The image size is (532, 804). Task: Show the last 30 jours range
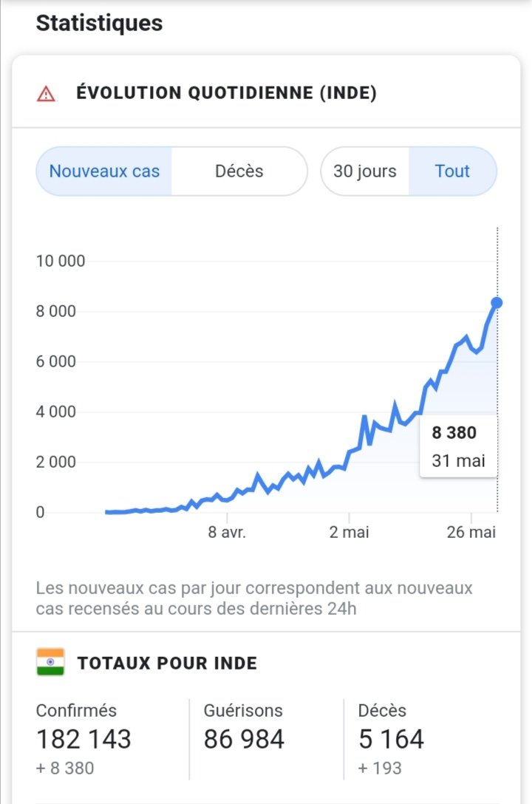(x=364, y=171)
